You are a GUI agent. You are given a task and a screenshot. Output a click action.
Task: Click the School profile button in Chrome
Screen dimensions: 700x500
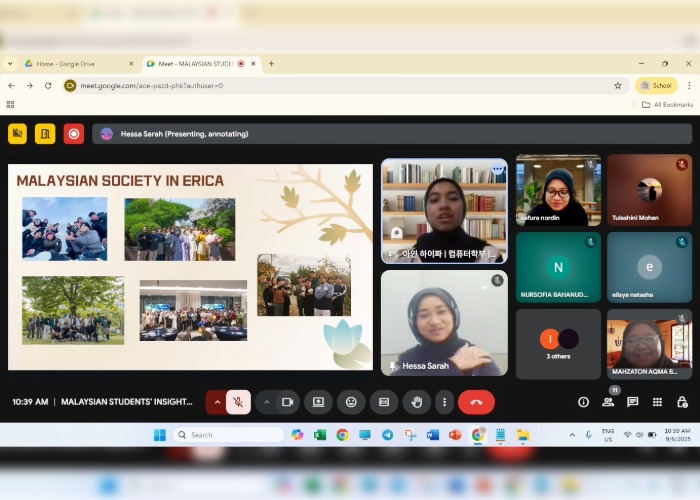click(656, 86)
